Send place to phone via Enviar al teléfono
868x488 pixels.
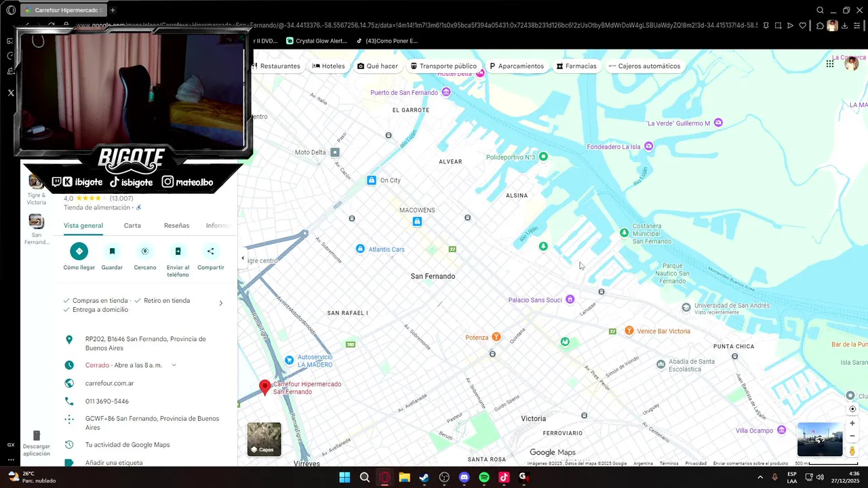[x=178, y=251]
